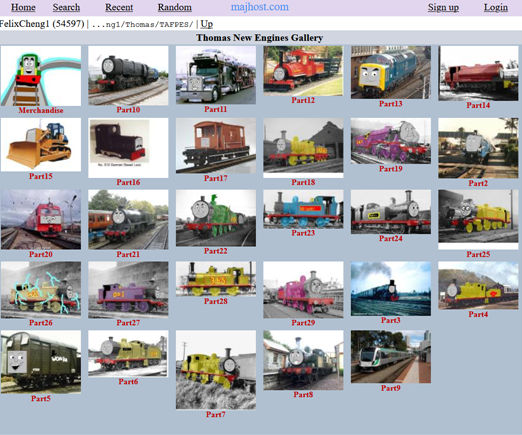Open the Part7 yellow engine on grass thumbnail
The height and width of the screenshot is (435, 522).
(216, 370)
